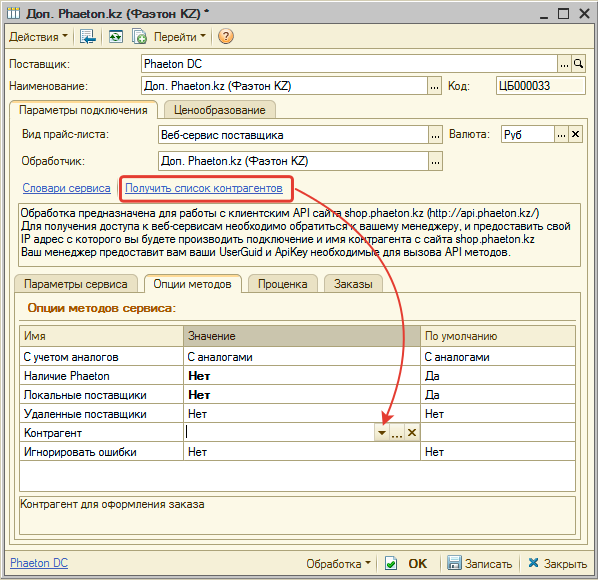598x580 pixels.
Task: Click magnifier icon beside Поставщик field
Action: point(579,64)
